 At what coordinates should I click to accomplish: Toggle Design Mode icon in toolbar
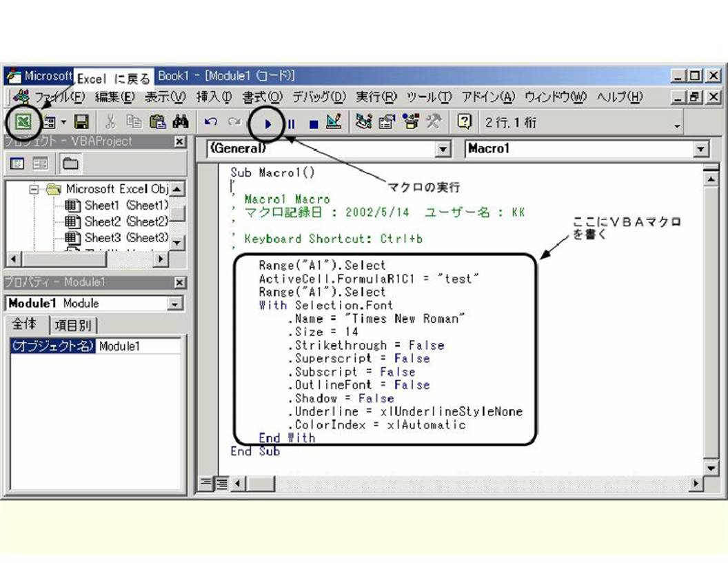pyautogui.click(x=334, y=123)
